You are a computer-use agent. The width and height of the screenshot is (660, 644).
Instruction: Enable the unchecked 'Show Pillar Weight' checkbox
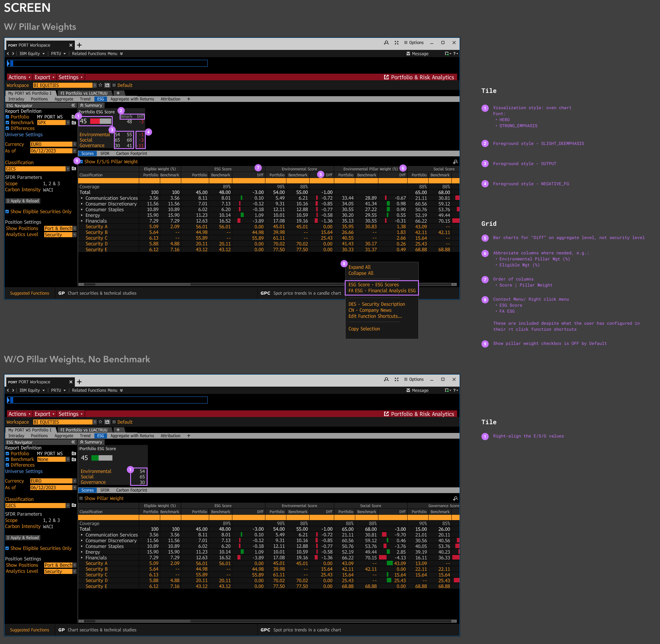[x=81, y=498]
